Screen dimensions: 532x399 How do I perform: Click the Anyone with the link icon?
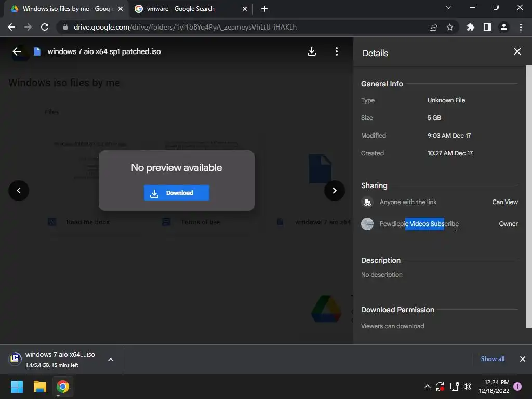[x=367, y=203]
